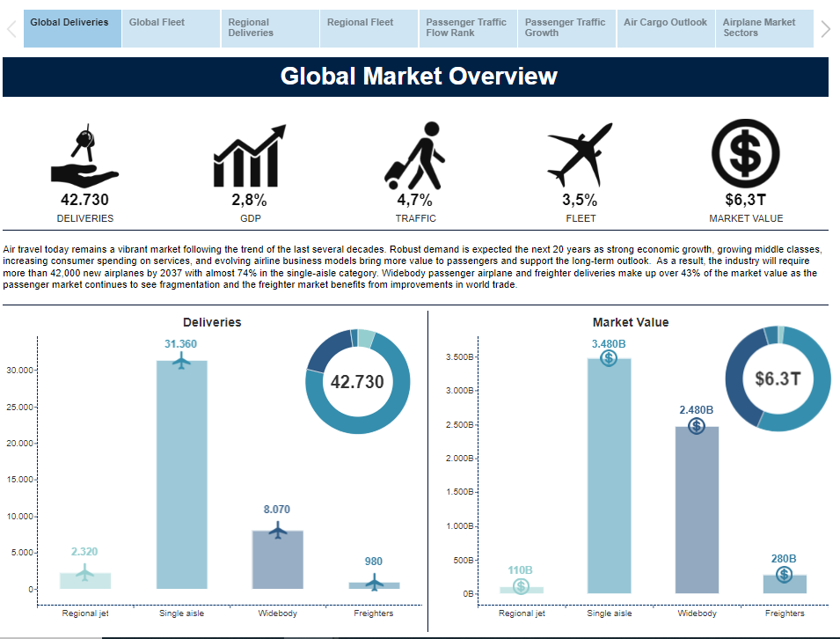This screenshot has width=840, height=639.
Task: Click the 3.480B market value label
Action: pos(609,343)
